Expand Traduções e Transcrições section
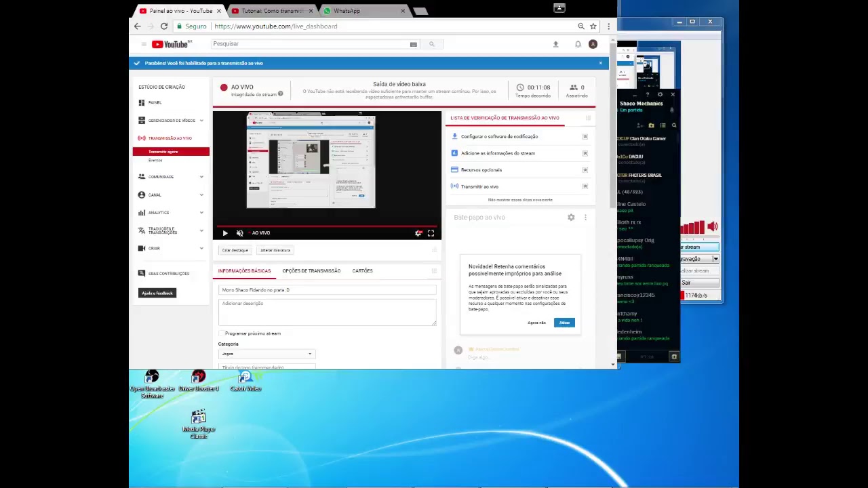This screenshot has width=868, height=488. click(x=171, y=230)
